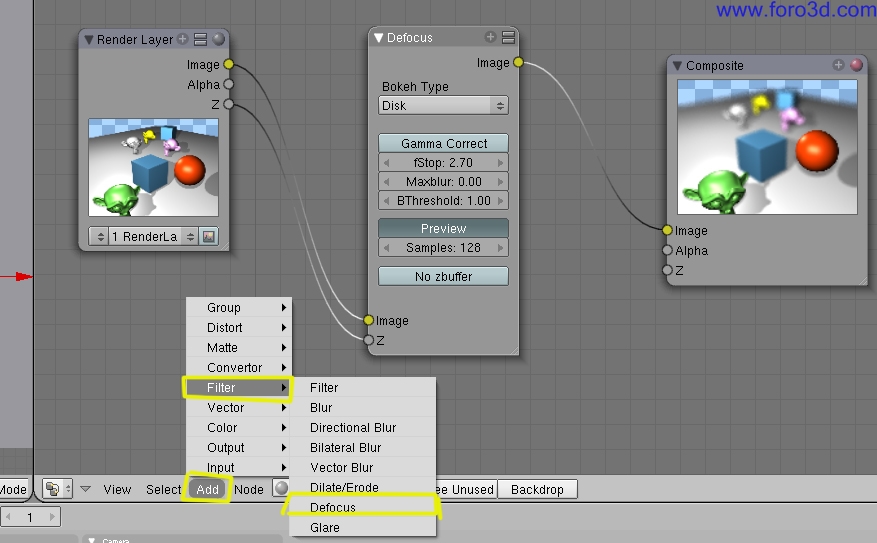Open the Group submenu

pyautogui.click(x=239, y=308)
